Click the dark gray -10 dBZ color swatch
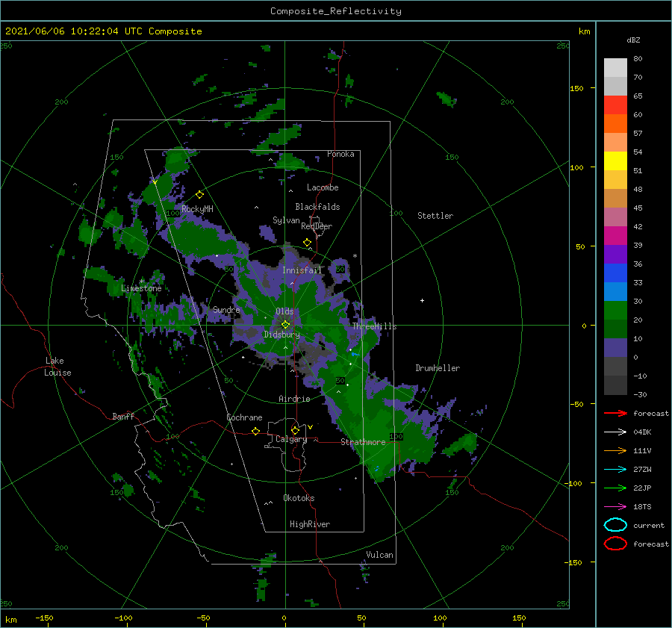 pyautogui.click(x=615, y=385)
